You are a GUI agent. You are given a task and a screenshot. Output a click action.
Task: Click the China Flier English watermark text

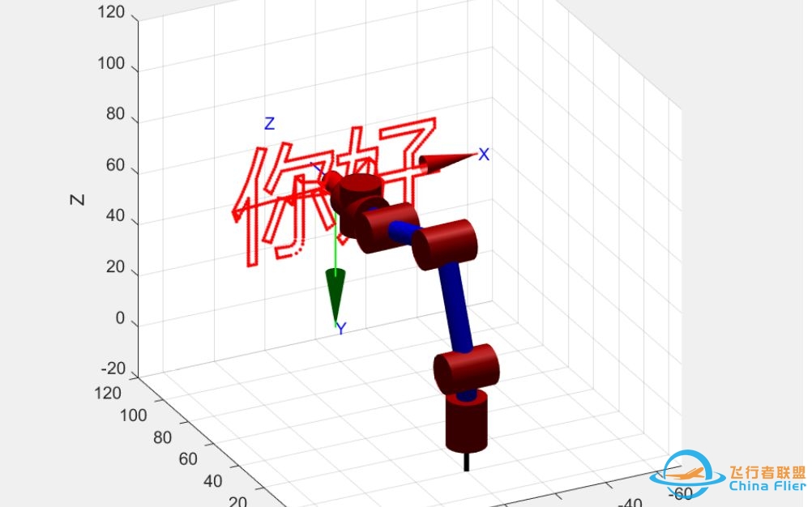tap(767, 487)
